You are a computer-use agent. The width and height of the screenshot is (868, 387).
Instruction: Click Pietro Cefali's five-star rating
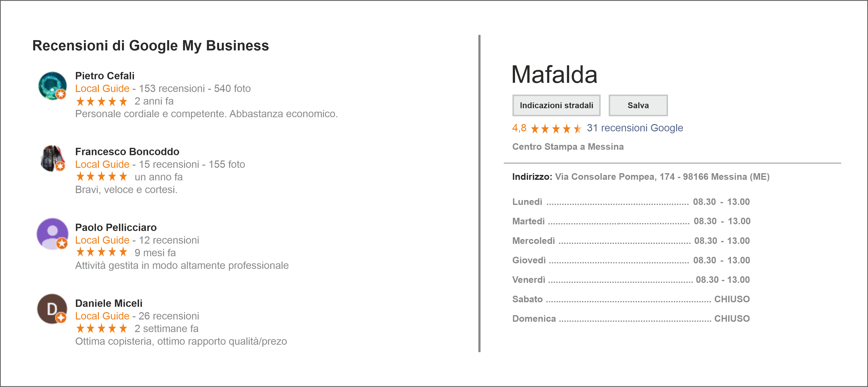pyautogui.click(x=102, y=101)
